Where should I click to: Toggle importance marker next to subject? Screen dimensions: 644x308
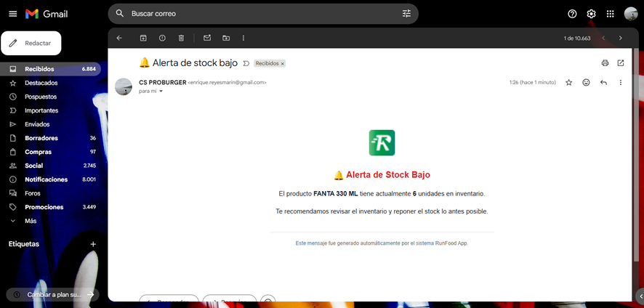click(x=246, y=63)
